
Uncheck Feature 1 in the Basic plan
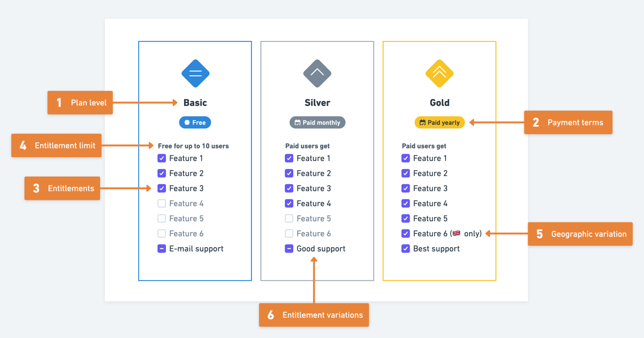(162, 158)
